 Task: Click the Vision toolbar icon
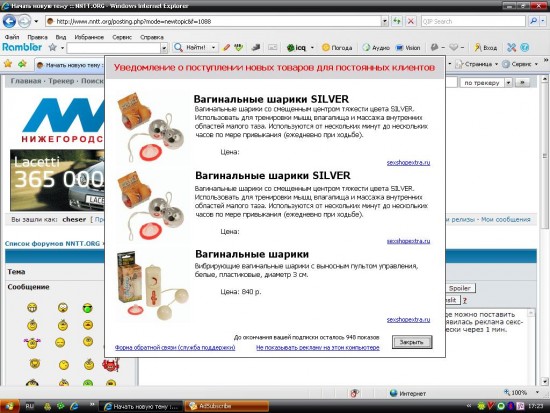(408, 47)
